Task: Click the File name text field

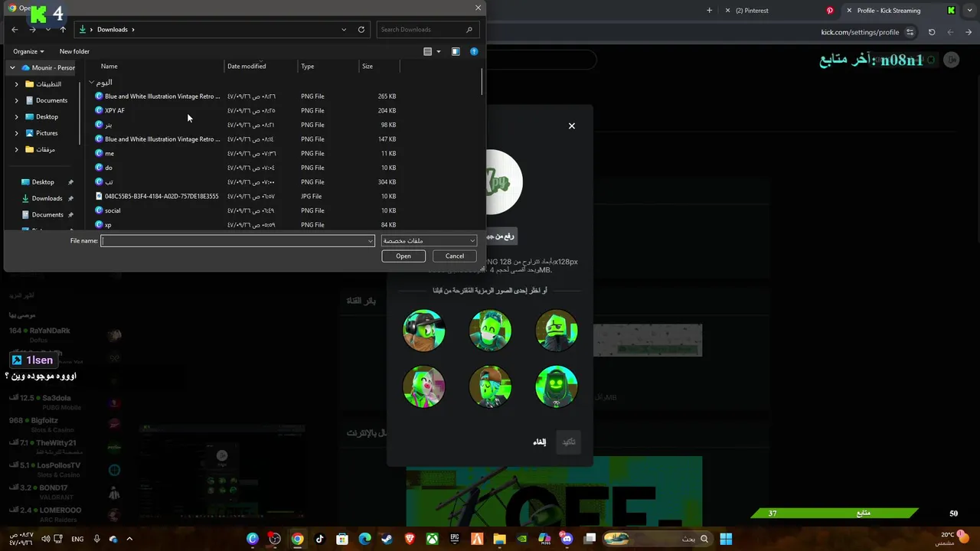Action: point(237,241)
